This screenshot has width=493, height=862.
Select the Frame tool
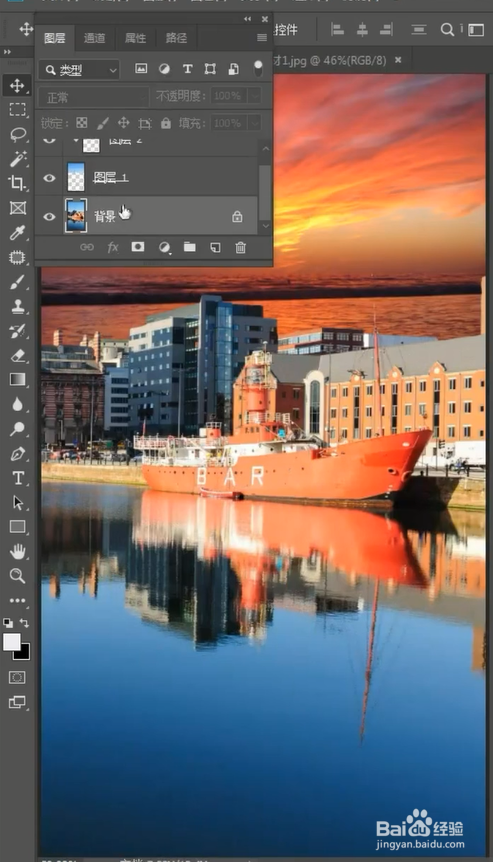point(17,208)
